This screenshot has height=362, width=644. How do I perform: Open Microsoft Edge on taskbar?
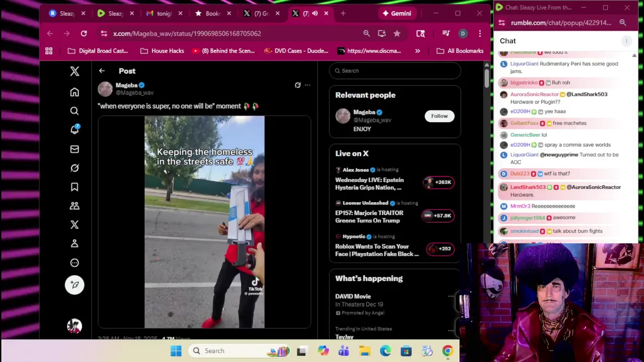[x=385, y=351]
